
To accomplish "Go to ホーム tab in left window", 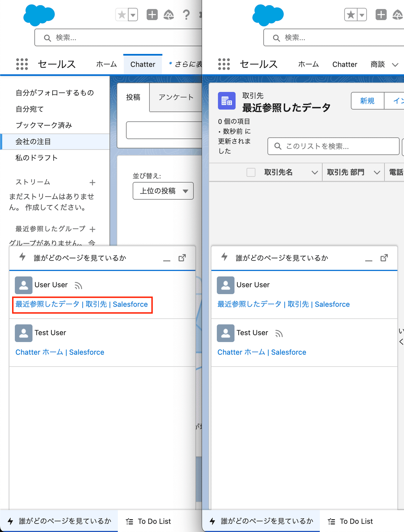I will click(x=106, y=64).
